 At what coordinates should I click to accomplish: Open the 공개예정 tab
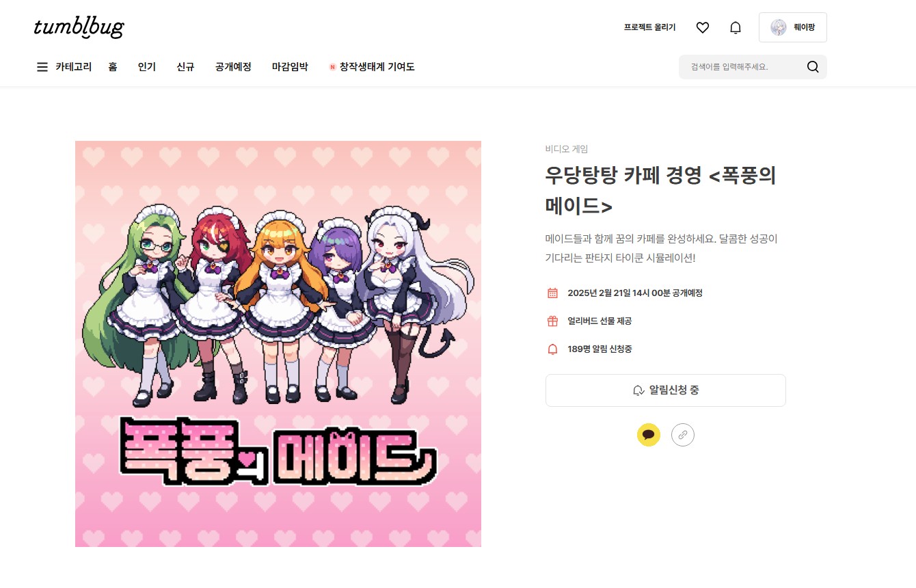(x=233, y=67)
